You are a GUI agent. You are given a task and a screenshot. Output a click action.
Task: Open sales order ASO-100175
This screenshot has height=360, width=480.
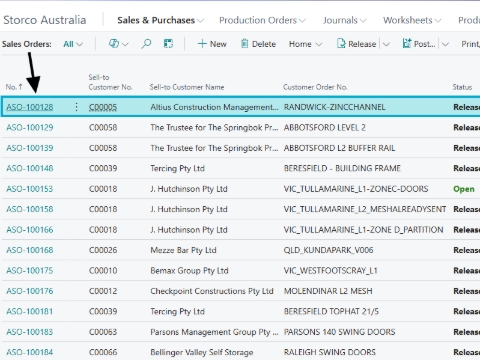[x=30, y=270]
